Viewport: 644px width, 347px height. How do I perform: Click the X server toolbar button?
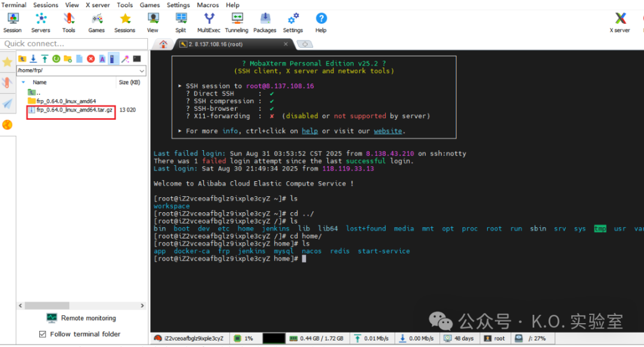coord(620,23)
